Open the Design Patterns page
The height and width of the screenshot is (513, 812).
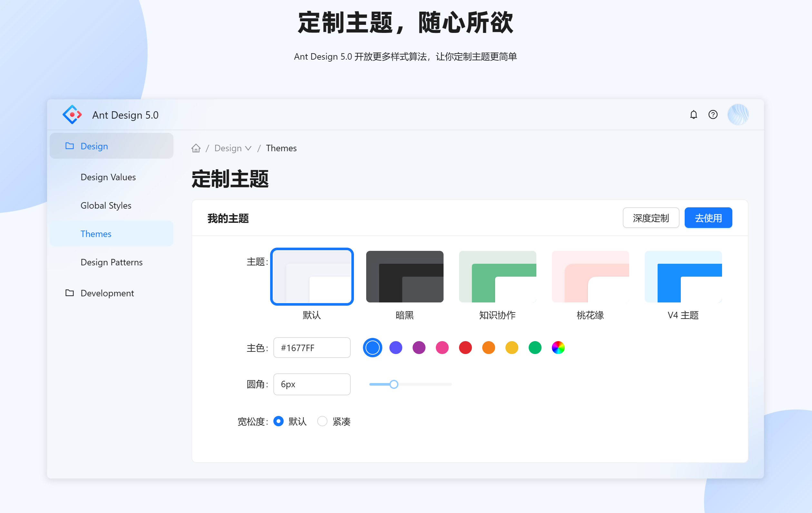[111, 262]
